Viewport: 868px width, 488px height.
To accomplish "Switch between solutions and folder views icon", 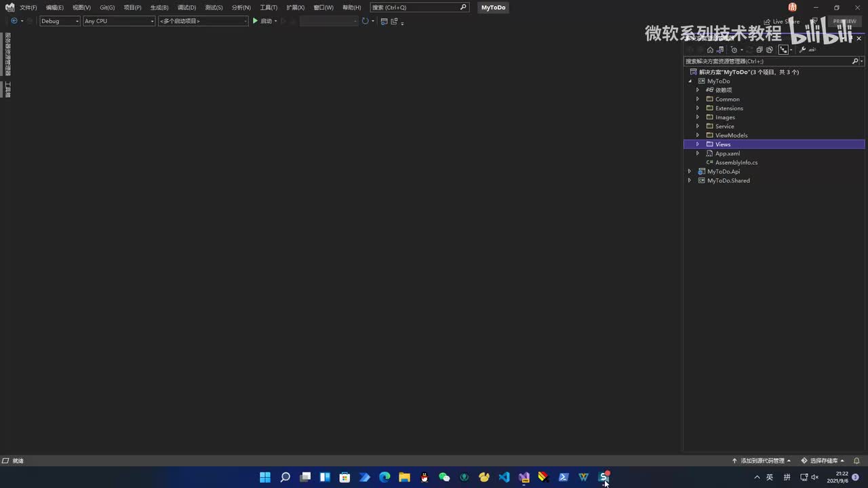I will 720,49.
